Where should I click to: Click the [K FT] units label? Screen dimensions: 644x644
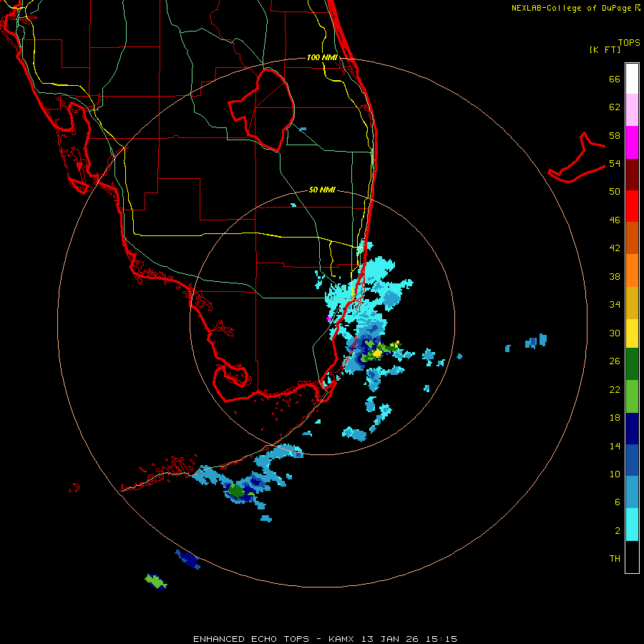(x=605, y=50)
